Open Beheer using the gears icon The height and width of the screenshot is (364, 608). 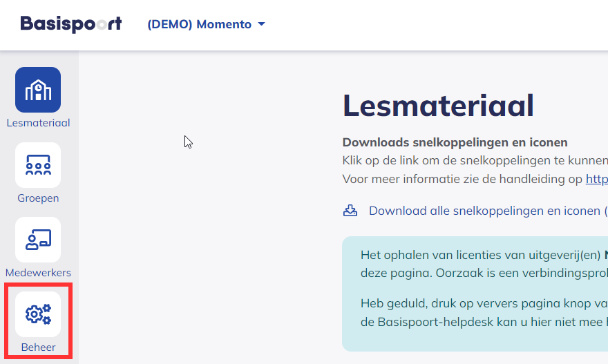coord(38,314)
